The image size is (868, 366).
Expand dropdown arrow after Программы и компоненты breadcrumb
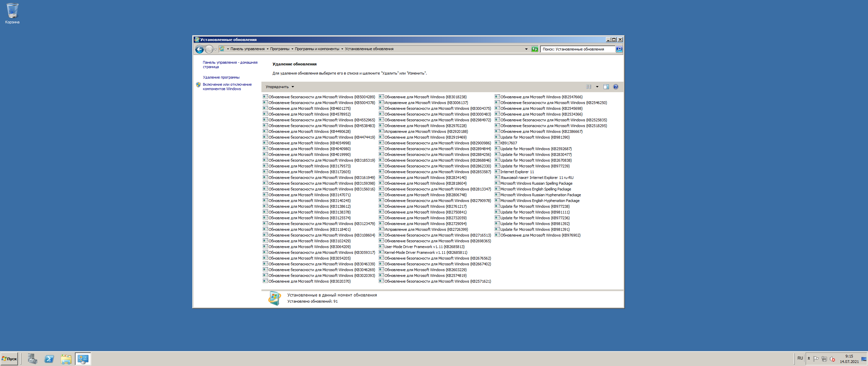(342, 49)
